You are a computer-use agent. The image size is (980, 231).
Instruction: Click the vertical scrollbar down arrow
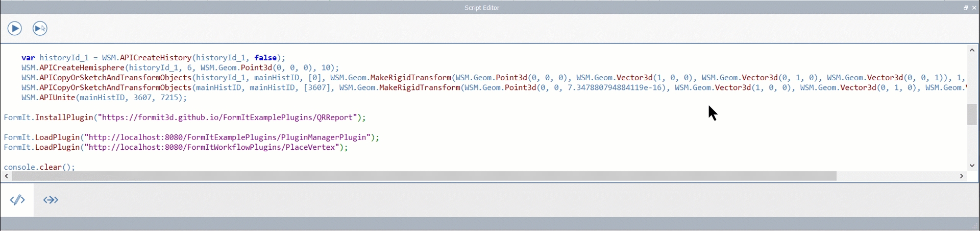[x=972, y=165]
